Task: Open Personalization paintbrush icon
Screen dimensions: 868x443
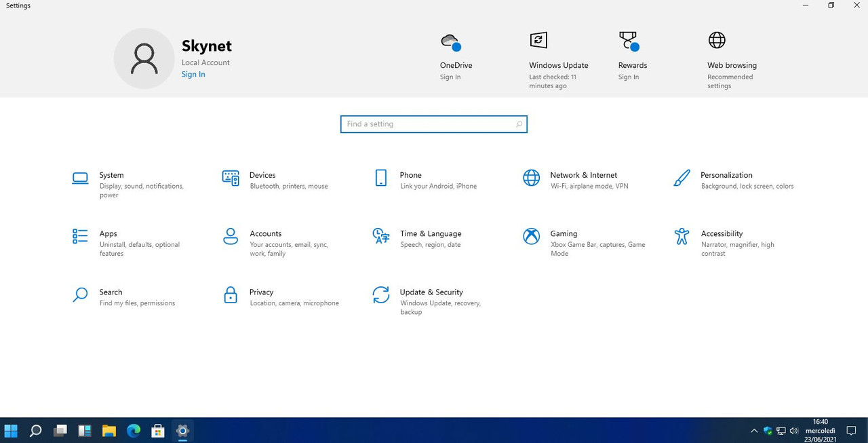Action: coord(682,178)
